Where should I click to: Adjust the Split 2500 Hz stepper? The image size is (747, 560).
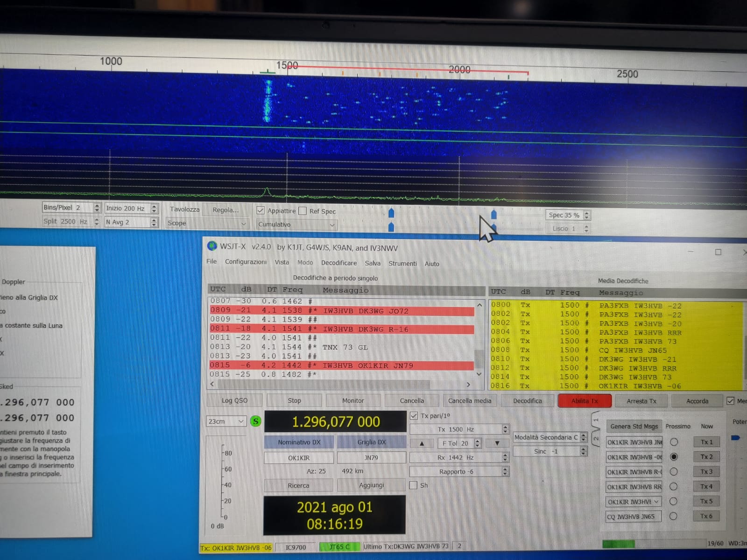point(97,221)
